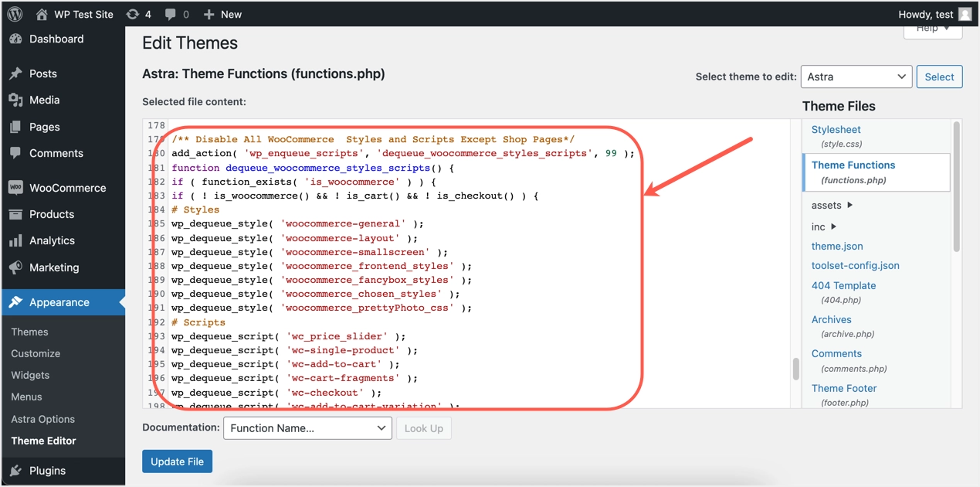This screenshot has height=487, width=980.
Task: Click the comments bubble icon in admin bar
Action: click(x=171, y=14)
